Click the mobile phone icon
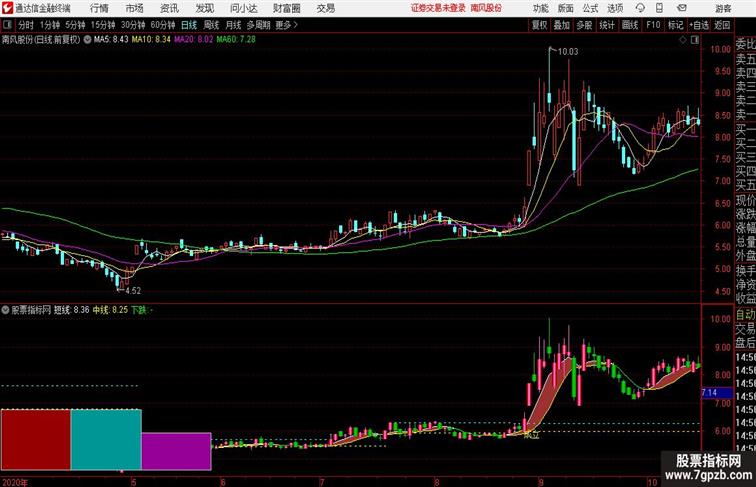The width and height of the screenshot is (756, 487). pyautogui.click(x=660, y=8)
